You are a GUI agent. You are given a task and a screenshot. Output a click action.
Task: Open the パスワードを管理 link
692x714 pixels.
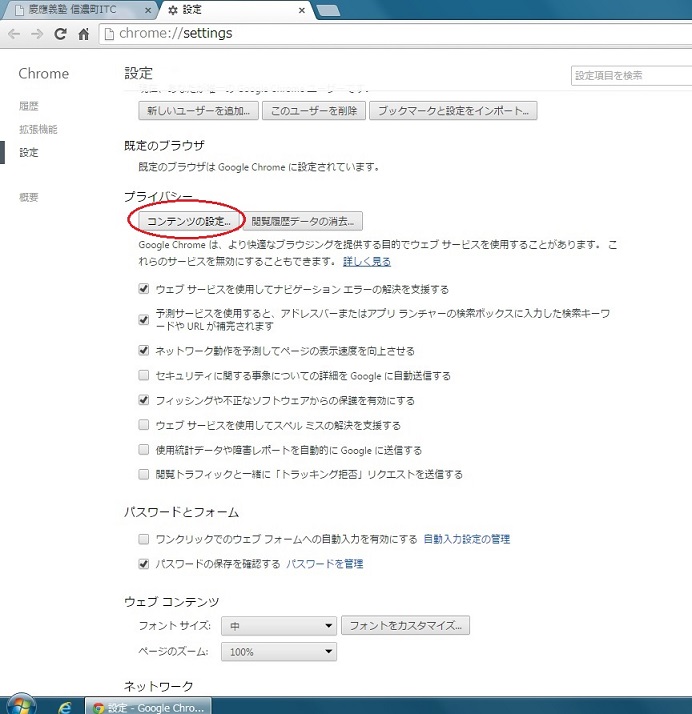325,564
